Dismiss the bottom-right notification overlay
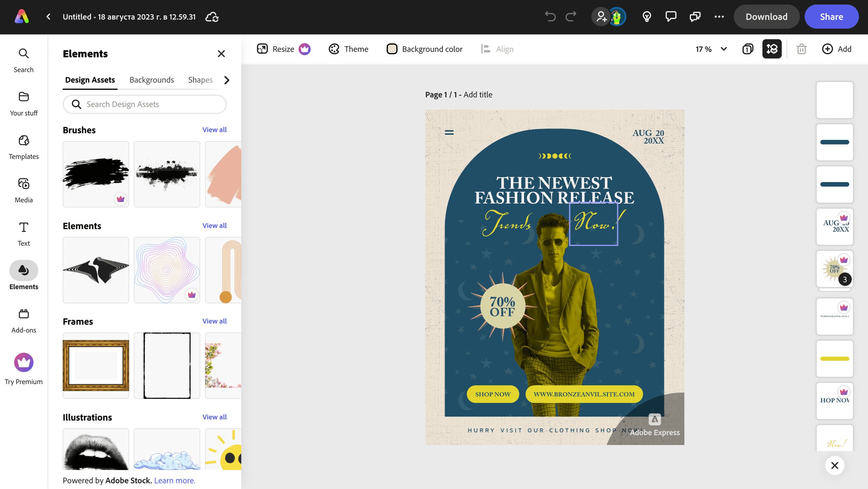 click(835, 466)
